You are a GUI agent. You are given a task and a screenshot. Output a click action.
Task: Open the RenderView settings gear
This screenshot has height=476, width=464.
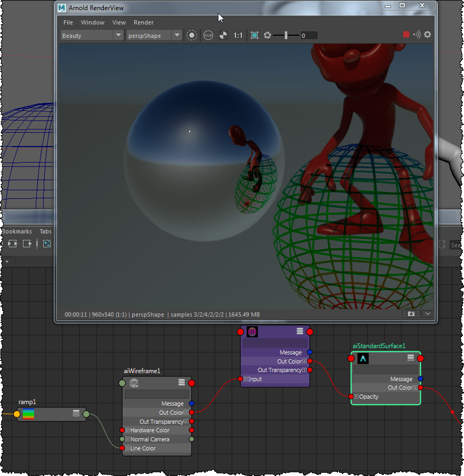427,35
